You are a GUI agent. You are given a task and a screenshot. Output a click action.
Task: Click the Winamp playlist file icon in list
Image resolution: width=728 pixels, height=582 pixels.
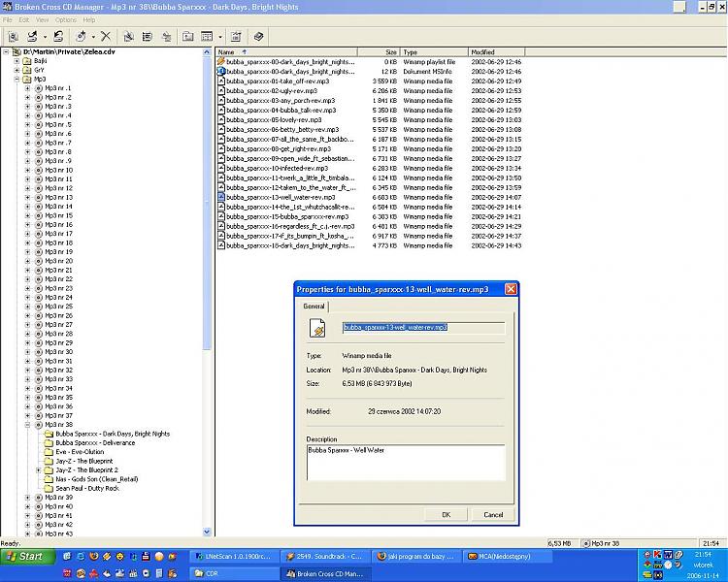coord(221,62)
